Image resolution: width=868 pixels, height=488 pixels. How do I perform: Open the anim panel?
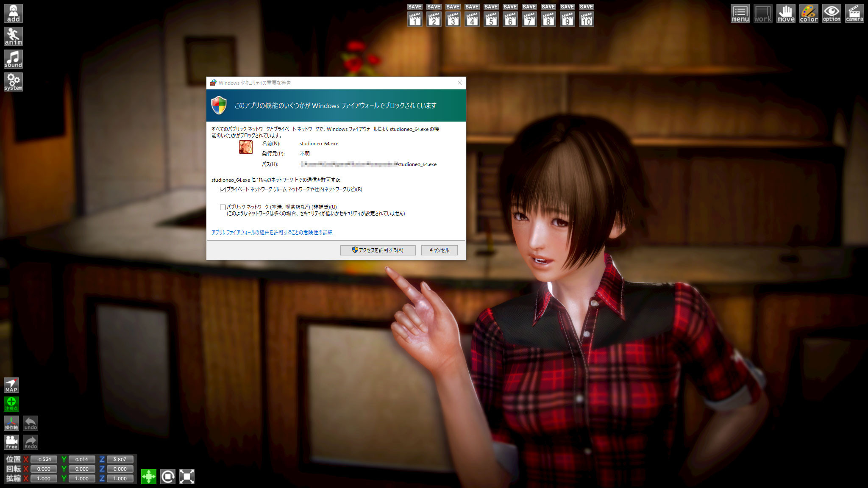point(13,36)
